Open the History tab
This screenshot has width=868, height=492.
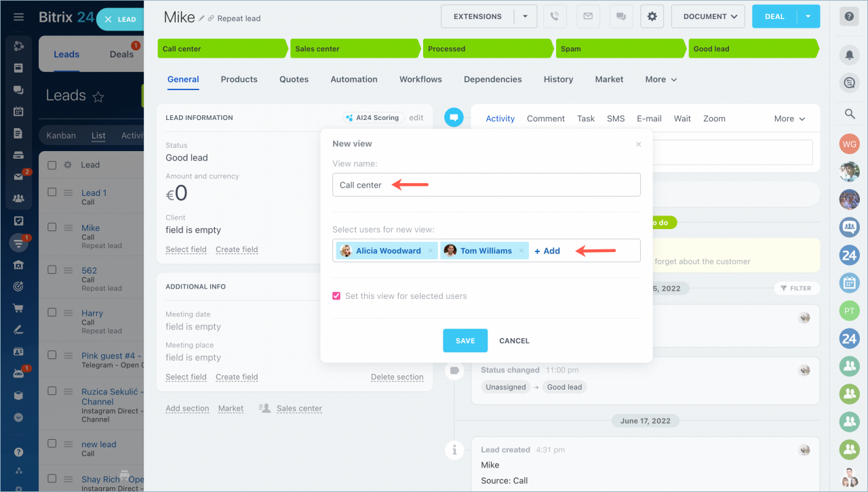(558, 79)
